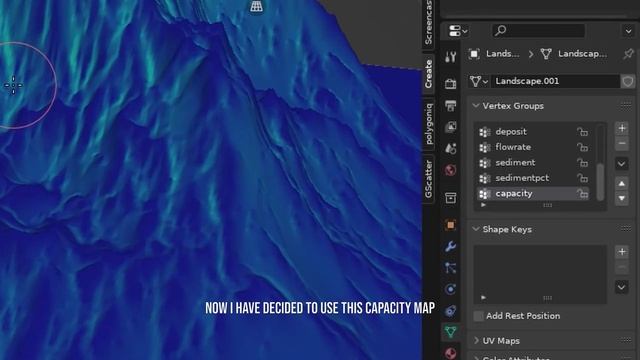This screenshot has height=360, width=640.
Task: Expand shape keys list filter options
Action: pos(483,298)
